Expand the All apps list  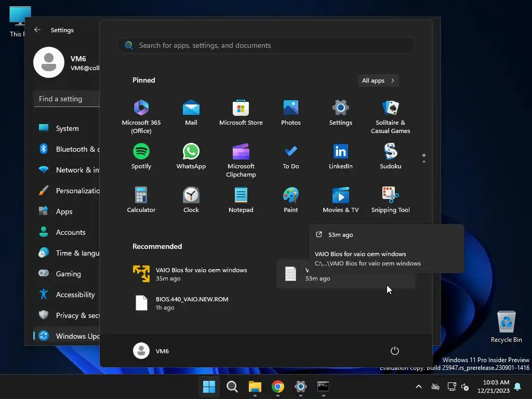[378, 81]
